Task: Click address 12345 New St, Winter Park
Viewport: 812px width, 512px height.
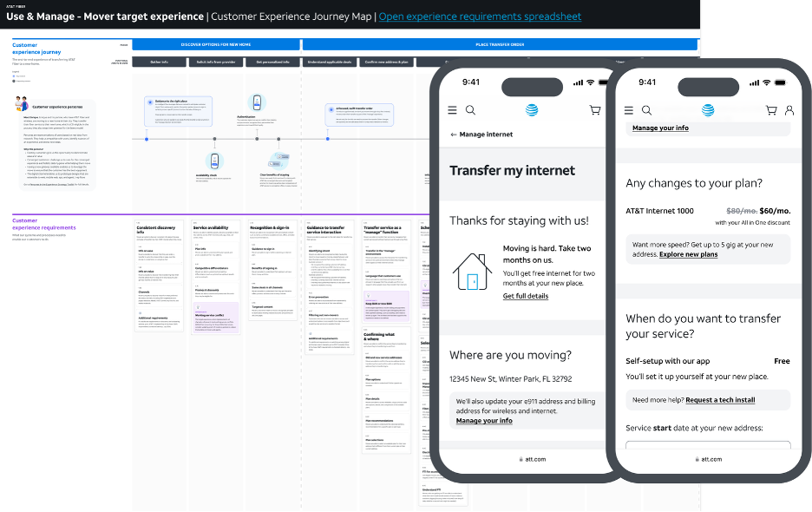Action: (x=511, y=379)
